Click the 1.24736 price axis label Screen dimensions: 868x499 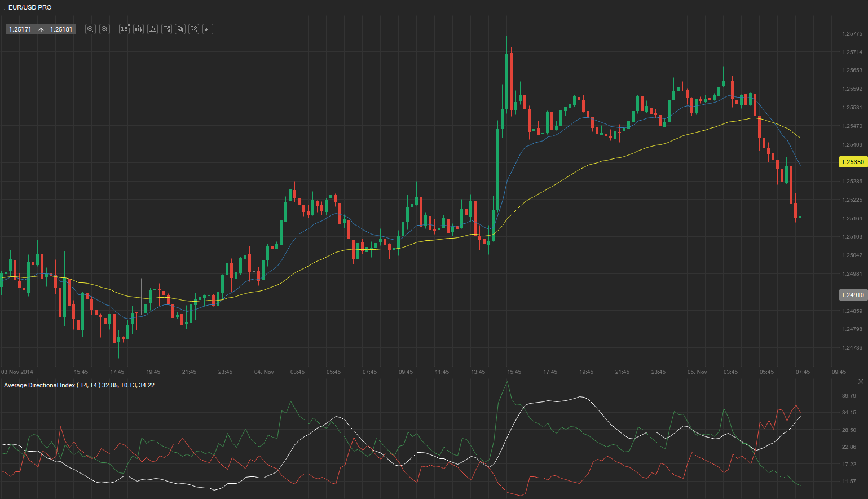[852, 348]
